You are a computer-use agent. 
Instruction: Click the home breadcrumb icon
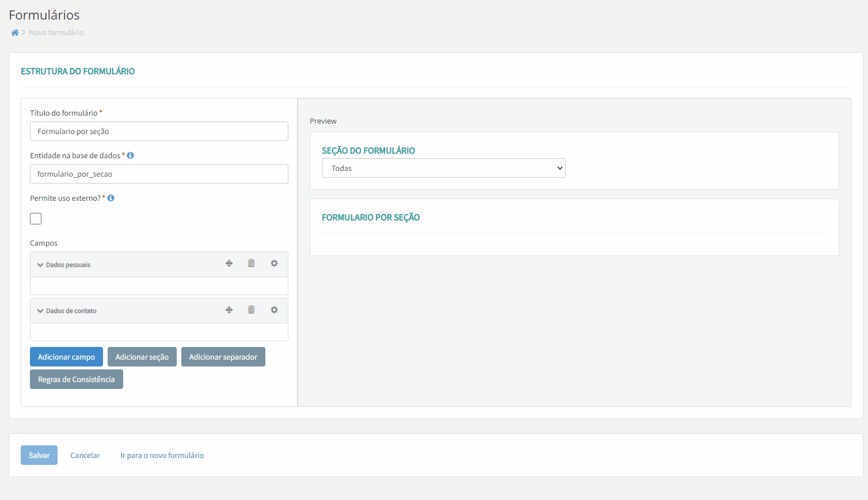[15, 33]
